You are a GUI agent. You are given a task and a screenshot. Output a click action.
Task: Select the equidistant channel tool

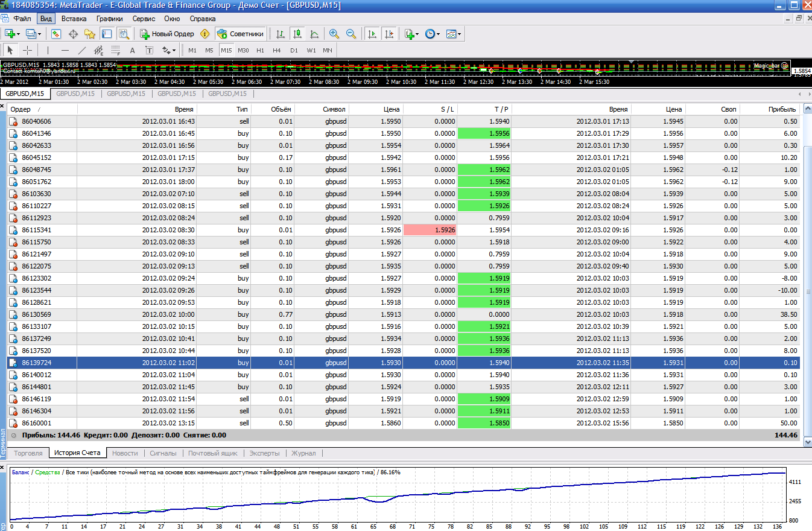98,50
